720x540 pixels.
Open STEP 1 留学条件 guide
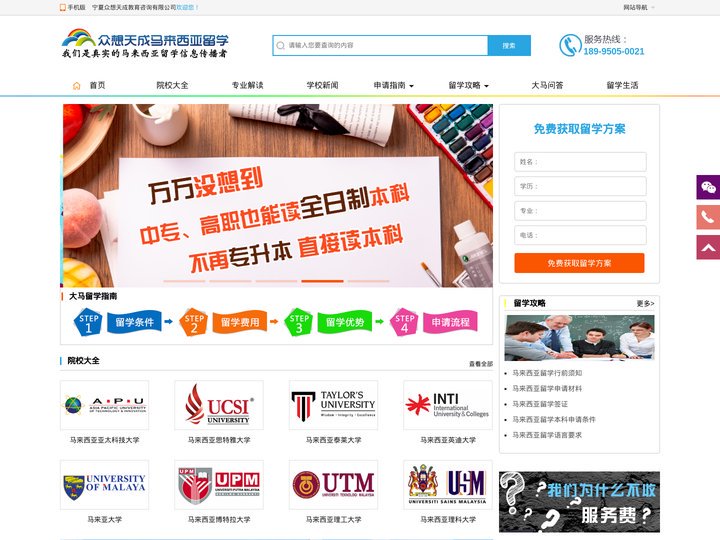click(118, 322)
